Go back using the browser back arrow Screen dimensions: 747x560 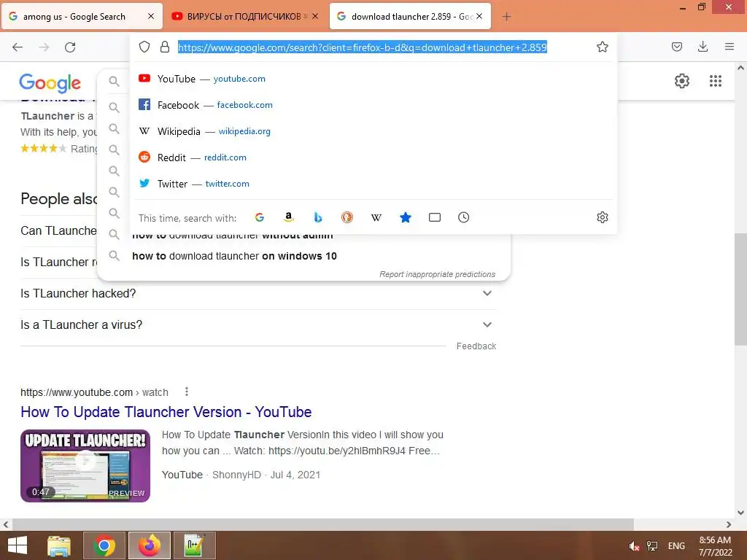pyautogui.click(x=18, y=47)
